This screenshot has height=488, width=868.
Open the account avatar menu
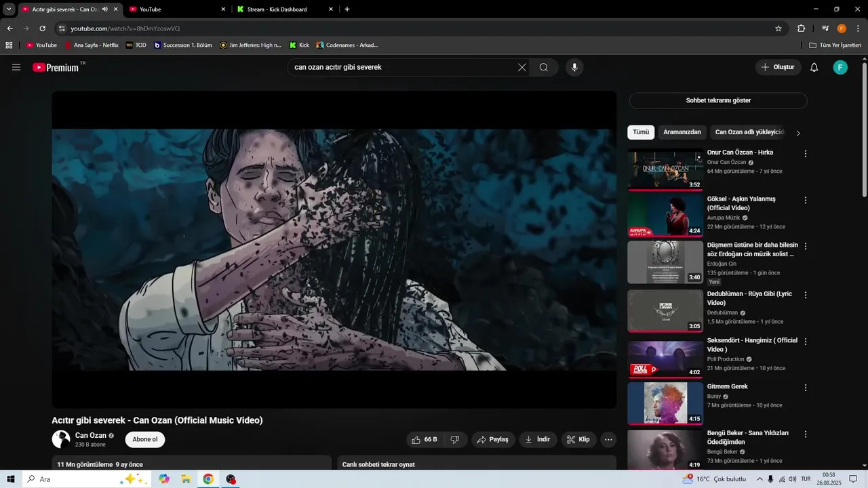point(840,67)
